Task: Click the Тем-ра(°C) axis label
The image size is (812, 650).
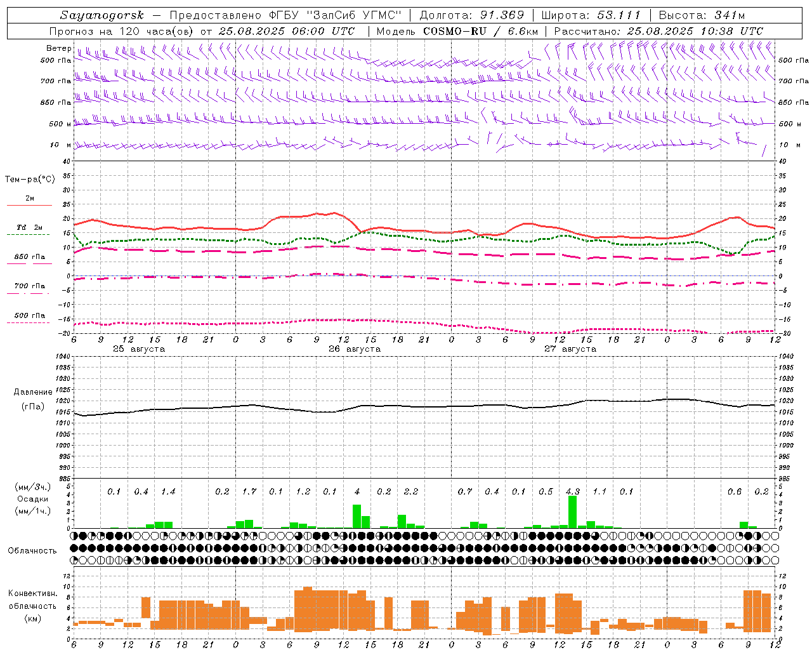Action: tap(30, 180)
